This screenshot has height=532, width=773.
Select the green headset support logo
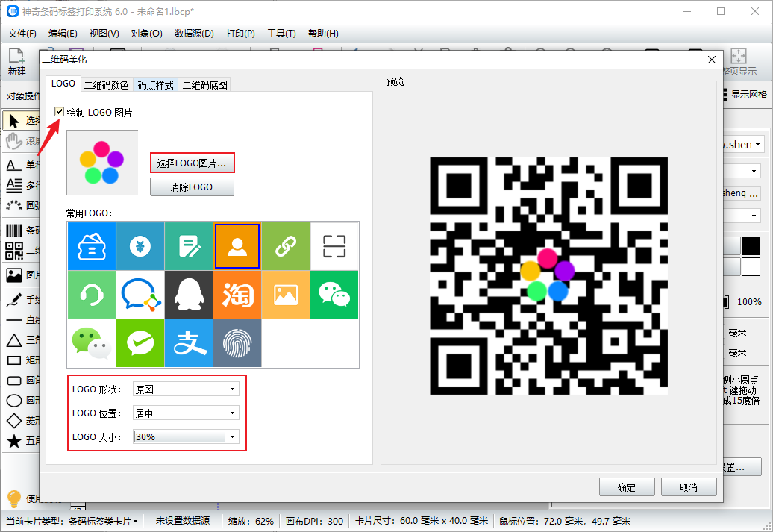coord(92,295)
